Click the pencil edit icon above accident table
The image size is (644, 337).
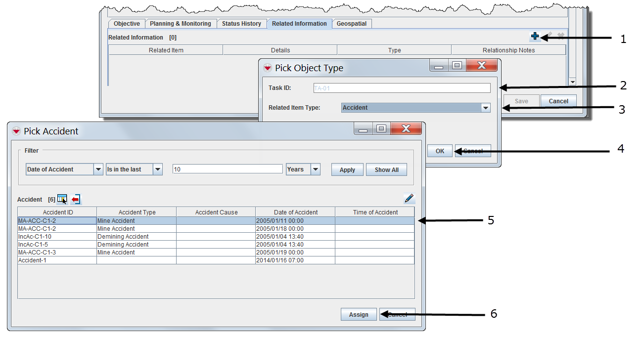pyautogui.click(x=409, y=199)
